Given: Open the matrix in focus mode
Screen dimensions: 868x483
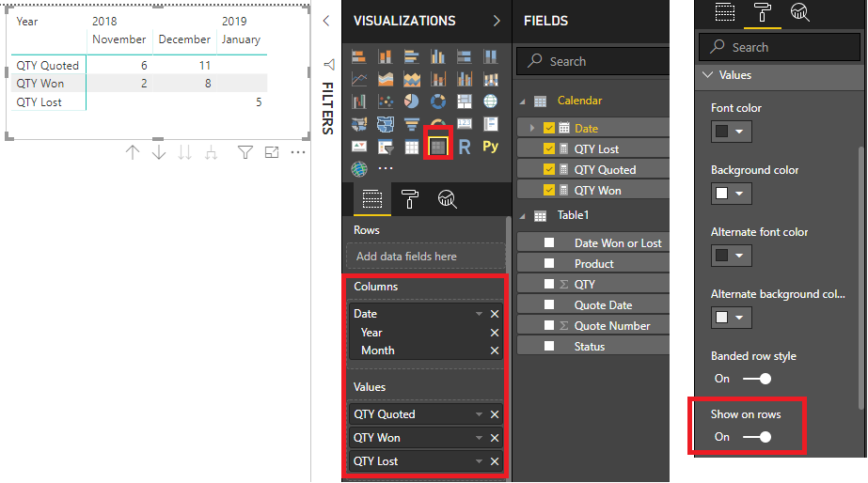Looking at the screenshot, I should tap(272, 153).
